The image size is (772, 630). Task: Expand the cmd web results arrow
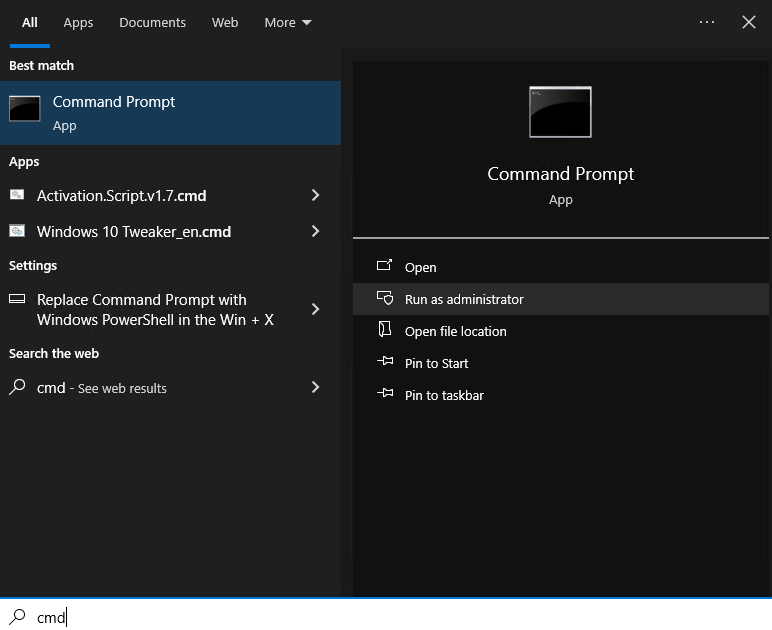pos(316,387)
